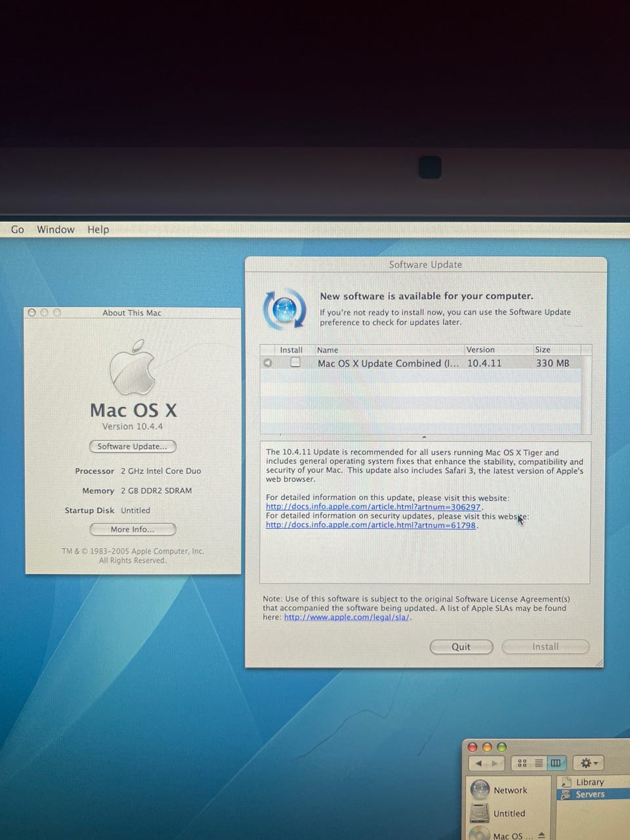This screenshot has width=630, height=840.
Task: Click the Software Update window resize corner
Action: 598,663
